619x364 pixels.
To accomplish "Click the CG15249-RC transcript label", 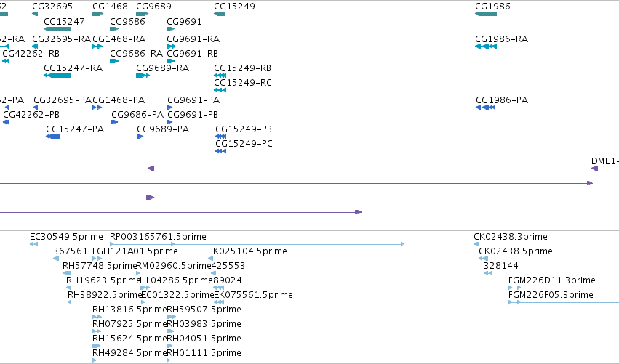I will [243, 82].
